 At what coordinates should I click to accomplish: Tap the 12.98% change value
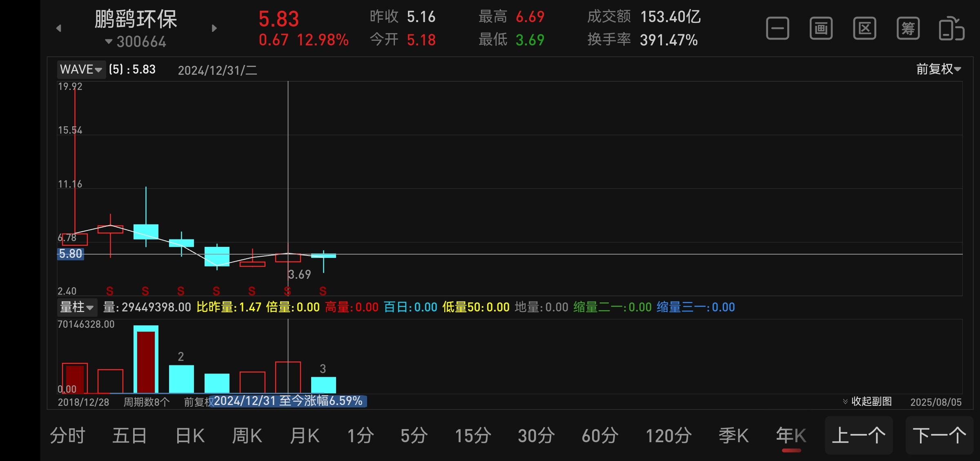pos(323,40)
